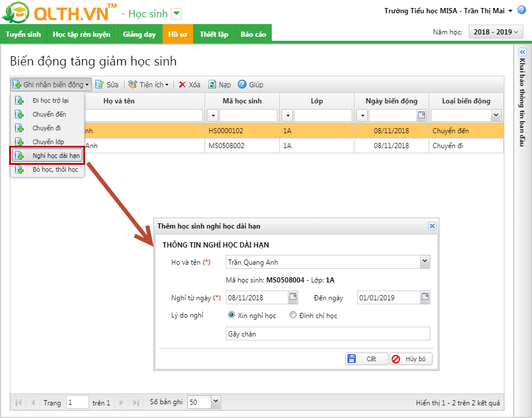Go to next page icon in pager
Screen dimensions: 532x418
click(121, 402)
